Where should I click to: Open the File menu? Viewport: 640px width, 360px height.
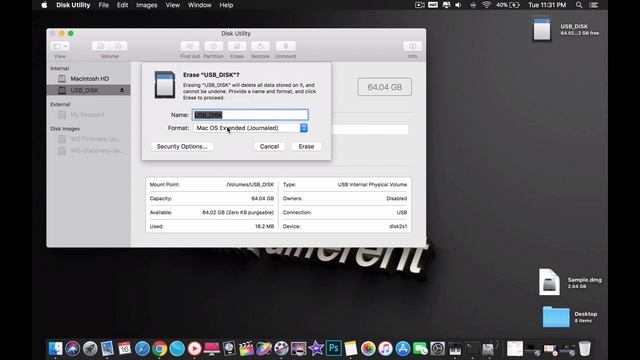coord(104,5)
